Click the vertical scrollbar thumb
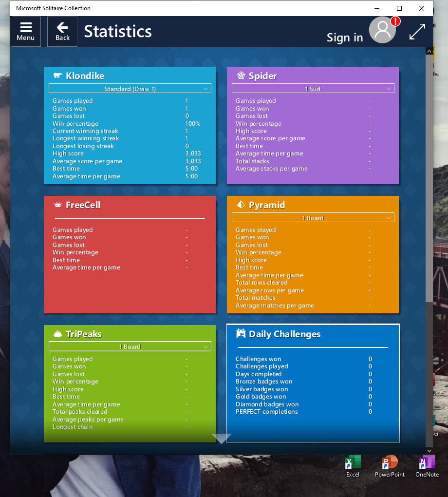This screenshot has width=448, height=497. click(x=429, y=178)
